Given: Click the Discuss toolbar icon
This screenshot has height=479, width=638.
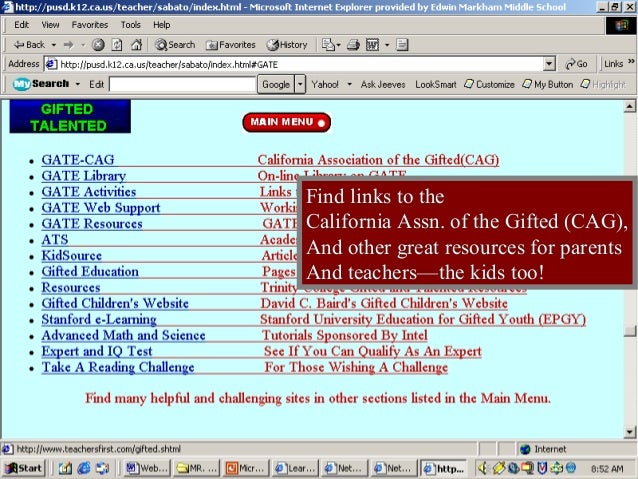Looking at the screenshot, I should click(402, 45).
